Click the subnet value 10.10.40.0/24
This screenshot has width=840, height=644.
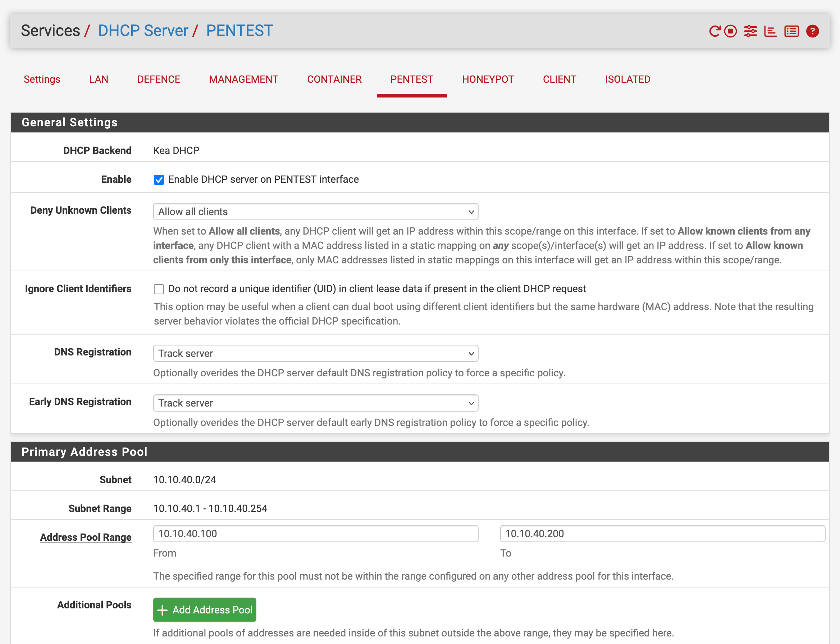[184, 480]
